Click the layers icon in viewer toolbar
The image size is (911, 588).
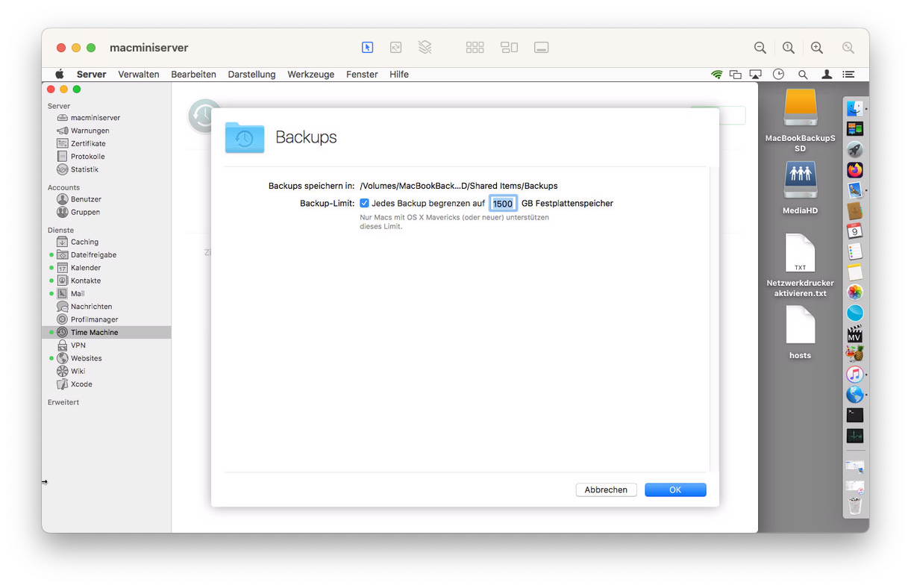click(425, 47)
